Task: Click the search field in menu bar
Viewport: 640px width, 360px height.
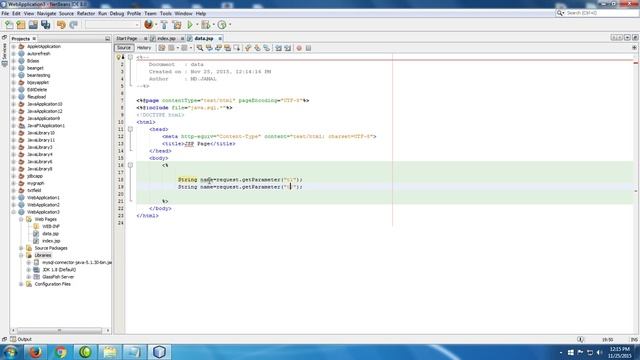Action: coord(598,13)
